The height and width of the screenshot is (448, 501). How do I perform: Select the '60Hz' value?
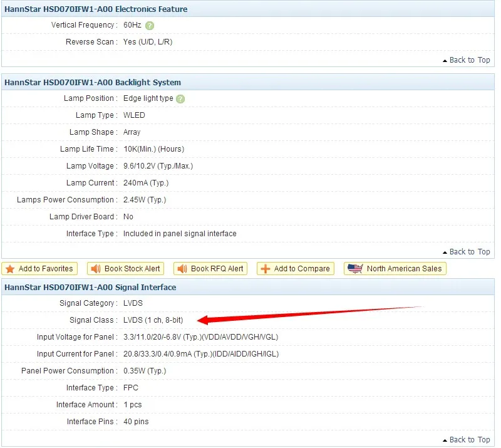coord(132,25)
